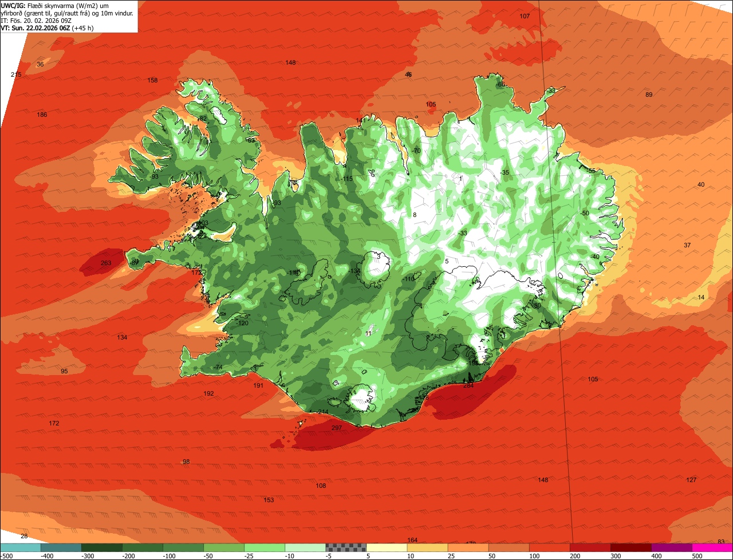Image resolution: width=733 pixels, height=560 pixels.
Task: Click the value 284 on the dark red patch
Action: coord(468,385)
